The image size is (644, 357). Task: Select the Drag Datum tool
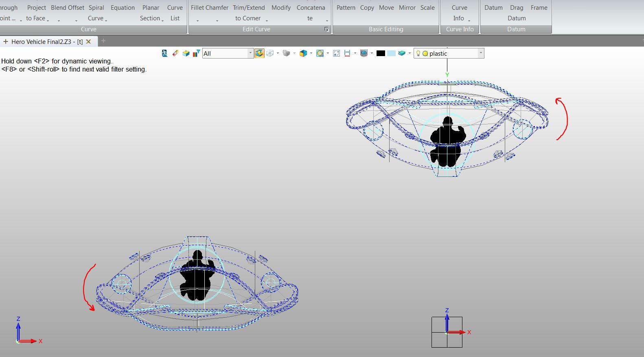coord(517,13)
